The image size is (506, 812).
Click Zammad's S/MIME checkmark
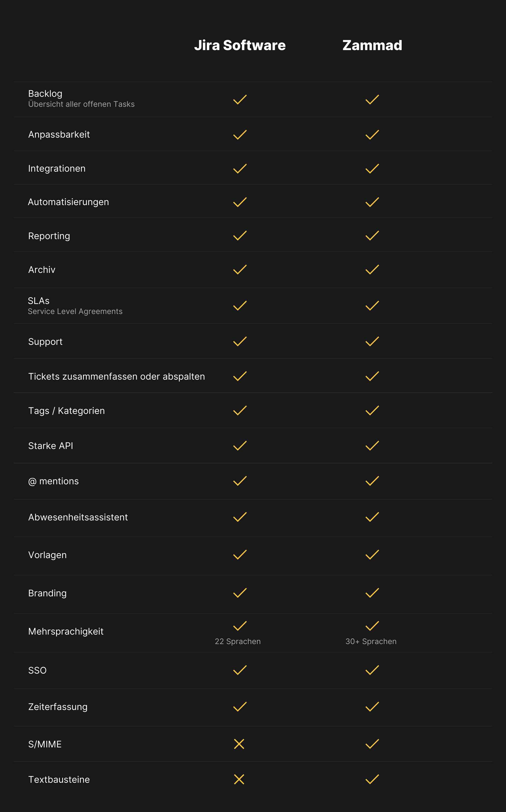pos(372,744)
